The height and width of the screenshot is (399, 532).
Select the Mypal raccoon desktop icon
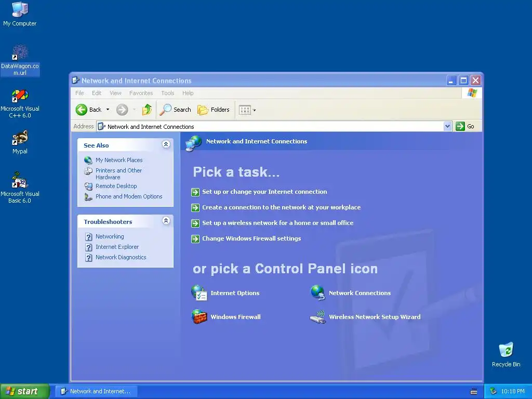coord(20,142)
